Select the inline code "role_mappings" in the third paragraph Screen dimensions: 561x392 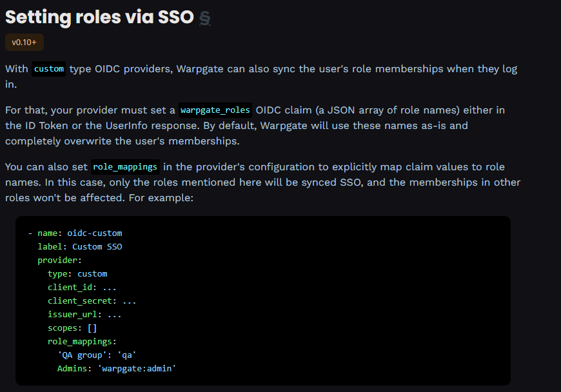125,167
